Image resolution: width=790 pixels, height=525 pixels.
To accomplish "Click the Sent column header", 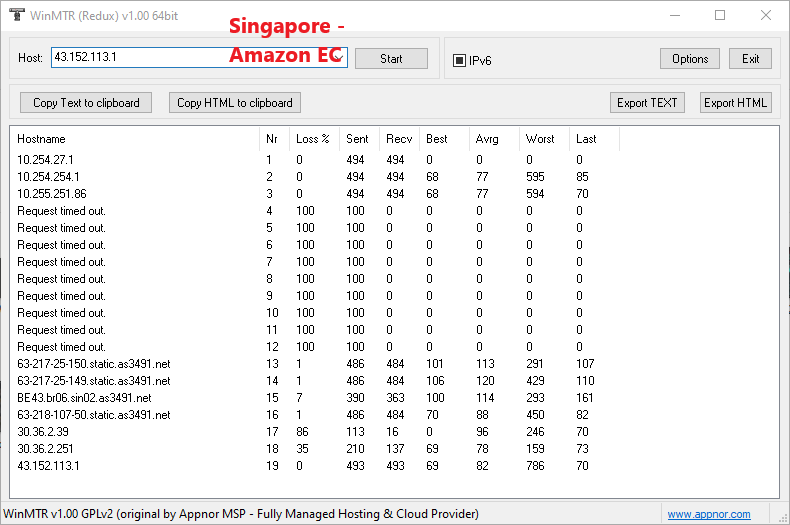I will (359, 139).
